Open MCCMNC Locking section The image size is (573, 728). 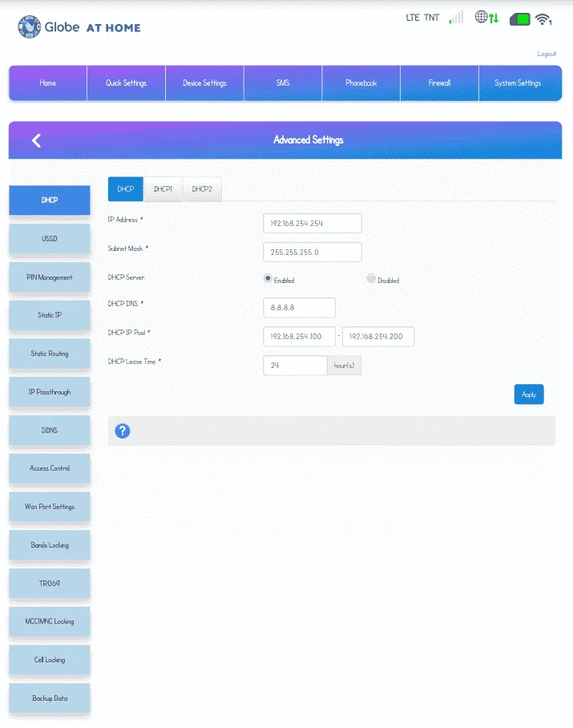click(x=50, y=621)
